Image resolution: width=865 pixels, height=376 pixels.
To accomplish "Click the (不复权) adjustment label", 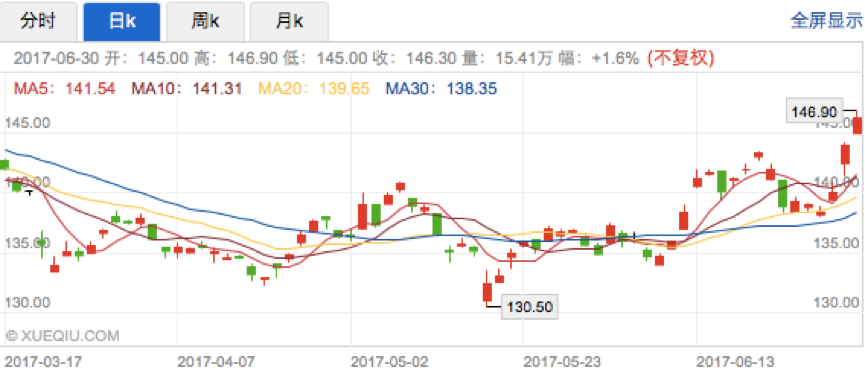I will (x=681, y=58).
